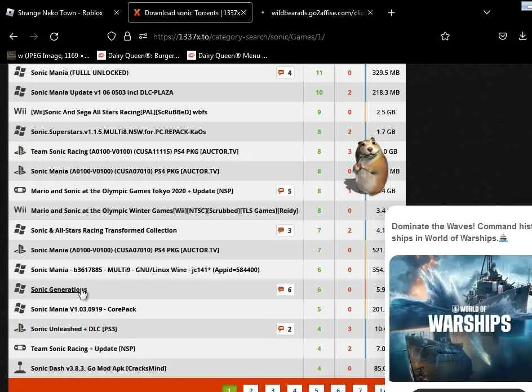Open Sonic Mania V1.03.0919 - CorePack torrent
532x392 pixels.
pyautogui.click(x=83, y=309)
